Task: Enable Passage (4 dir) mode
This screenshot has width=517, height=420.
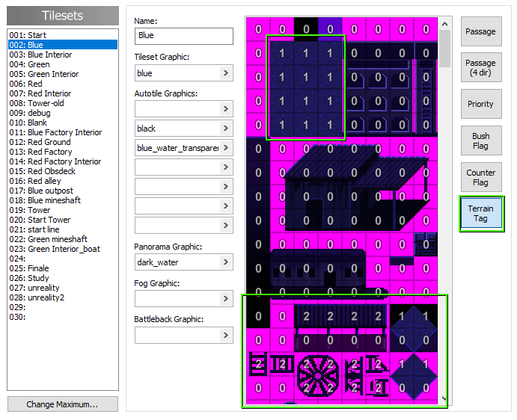Action: coord(480,68)
